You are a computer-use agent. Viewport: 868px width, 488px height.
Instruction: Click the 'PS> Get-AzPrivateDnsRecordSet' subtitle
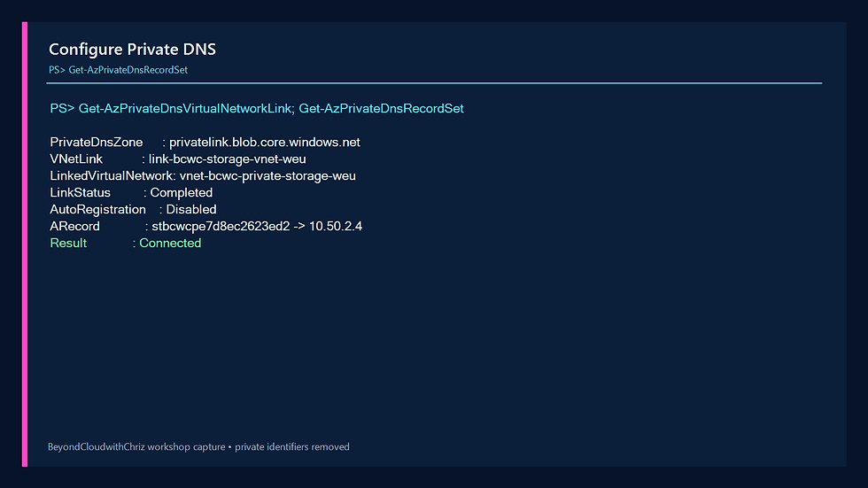(x=118, y=70)
